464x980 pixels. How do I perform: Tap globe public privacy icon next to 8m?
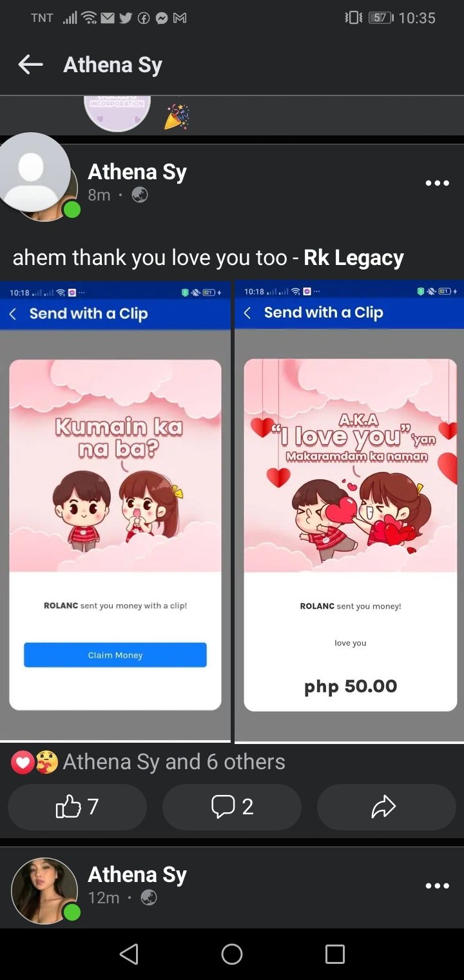pos(140,194)
